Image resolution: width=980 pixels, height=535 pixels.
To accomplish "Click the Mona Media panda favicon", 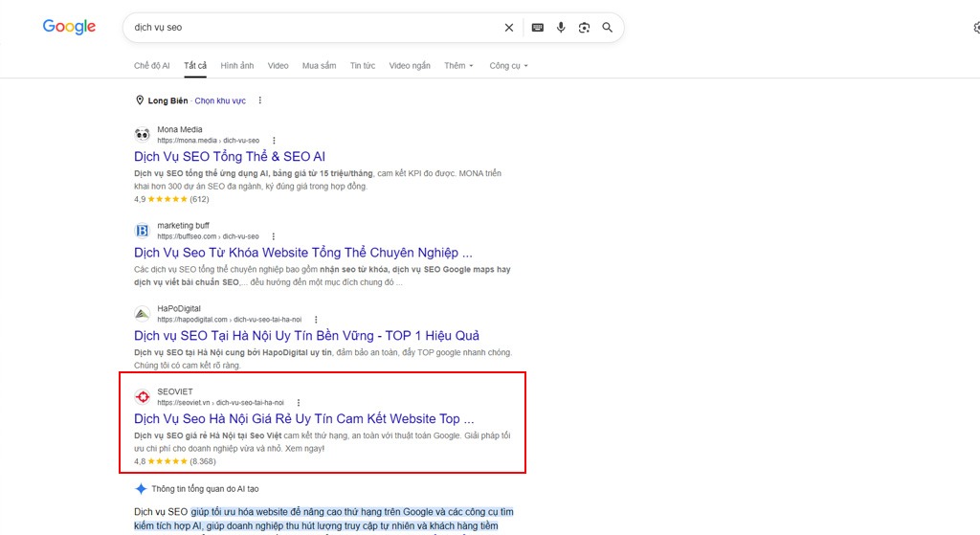I will coord(142,134).
